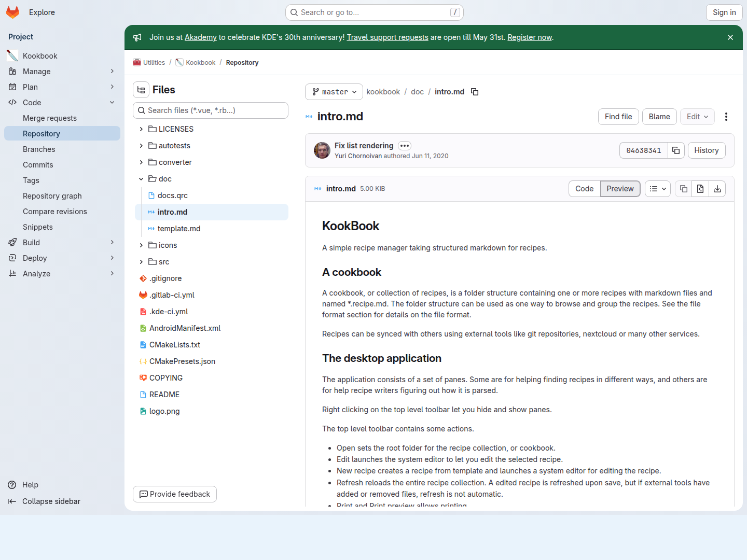Image resolution: width=747 pixels, height=560 pixels.
Task: Click Provide feedback button
Action: click(x=175, y=494)
